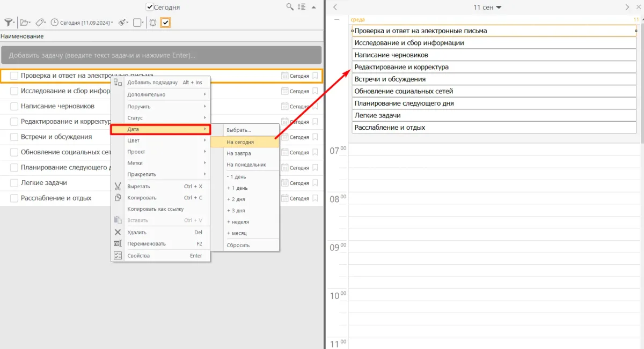Open the filter funnel dropdown in toolbar
The width and height of the screenshot is (644, 349).
click(9, 23)
